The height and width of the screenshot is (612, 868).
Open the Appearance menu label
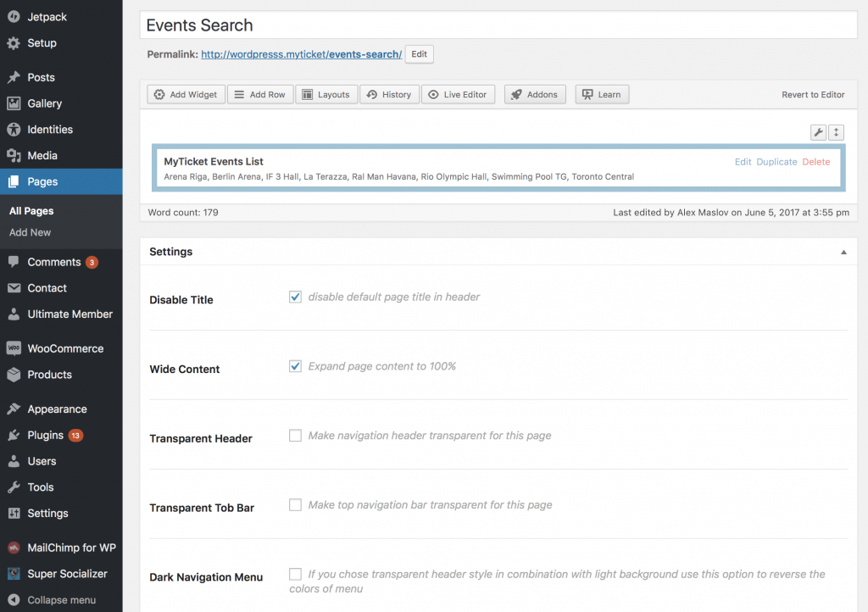tap(57, 409)
